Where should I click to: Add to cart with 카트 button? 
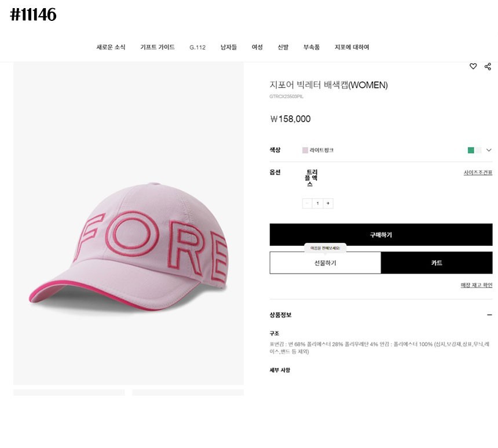[437, 263]
